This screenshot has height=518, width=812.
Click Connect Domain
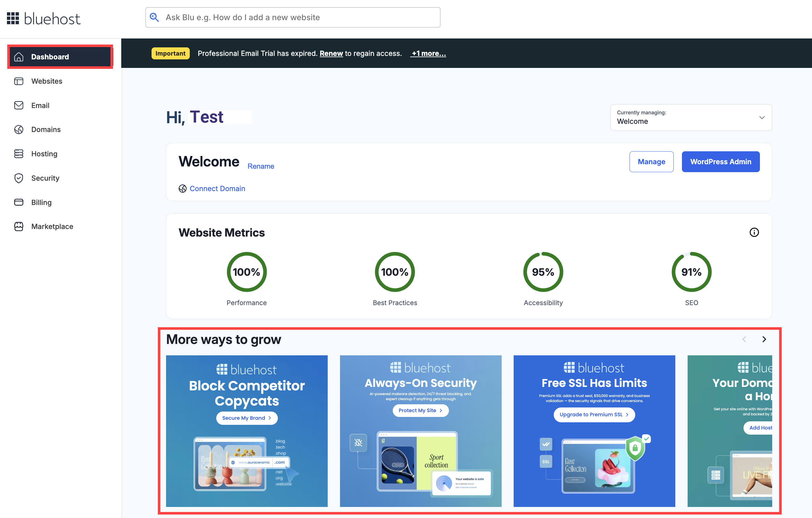218,188
